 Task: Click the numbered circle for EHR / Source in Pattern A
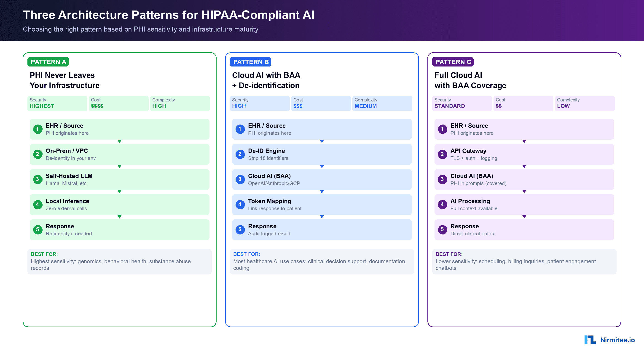coord(38,129)
